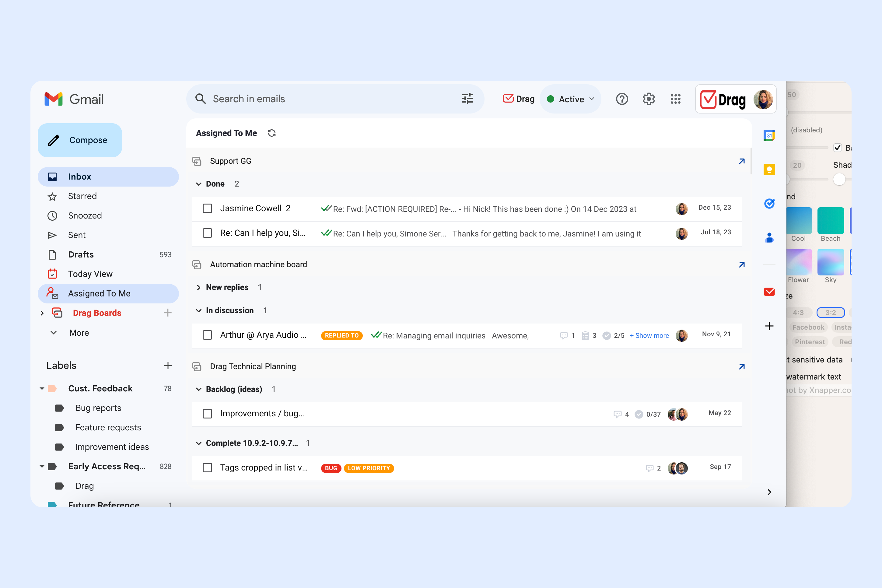Refresh the Assigned To Me list
The width and height of the screenshot is (882, 588).
(272, 133)
